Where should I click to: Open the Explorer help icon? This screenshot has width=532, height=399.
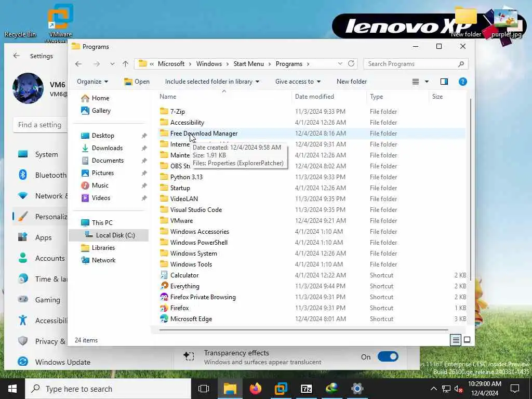462,82
